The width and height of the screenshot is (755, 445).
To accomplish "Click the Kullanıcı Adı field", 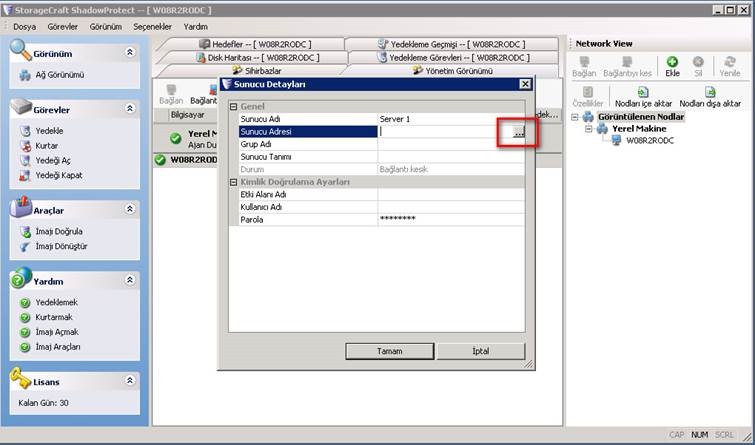I will point(451,207).
